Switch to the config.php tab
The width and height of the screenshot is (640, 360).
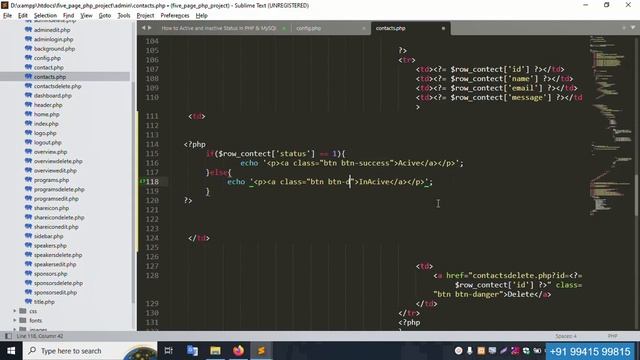pyautogui.click(x=309, y=28)
